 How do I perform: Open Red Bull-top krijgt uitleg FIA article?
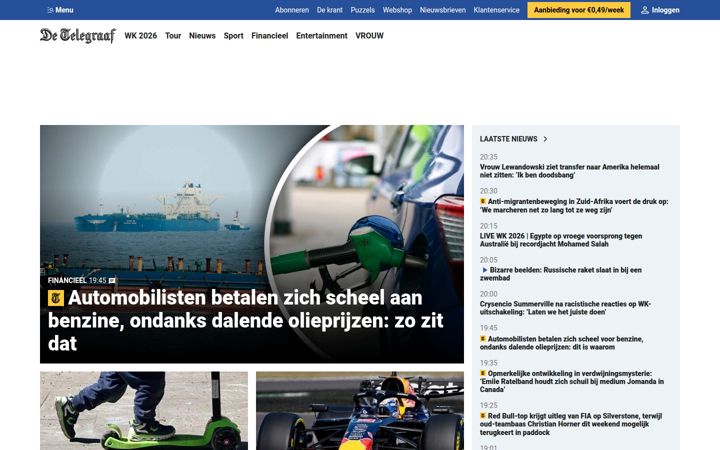571,424
